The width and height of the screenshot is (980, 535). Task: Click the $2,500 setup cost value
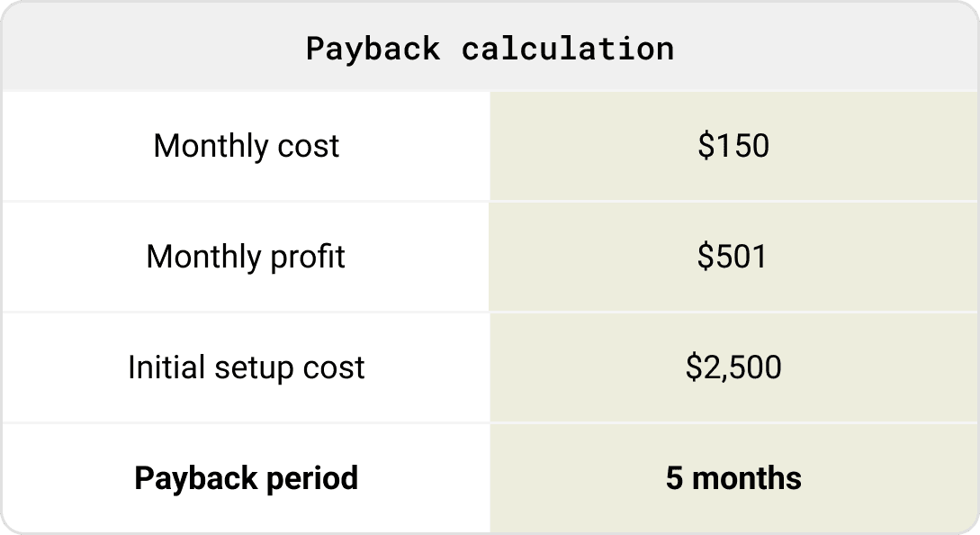tap(733, 367)
